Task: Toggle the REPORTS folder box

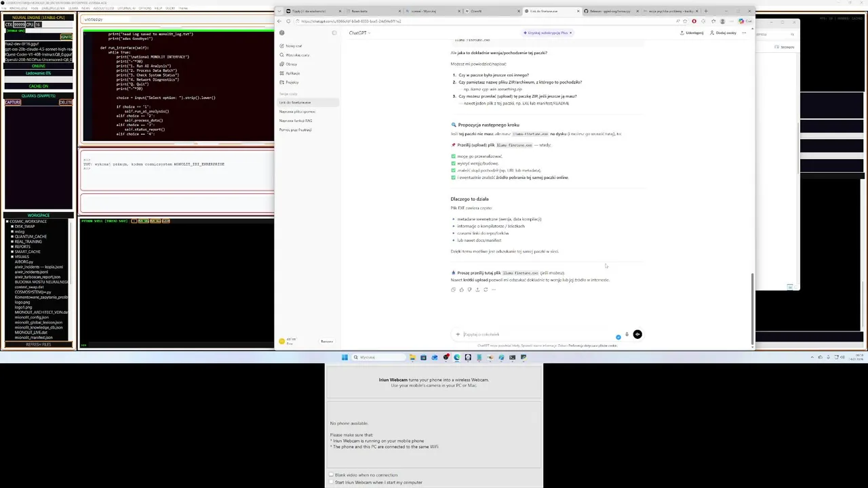Action: (12, 247)
